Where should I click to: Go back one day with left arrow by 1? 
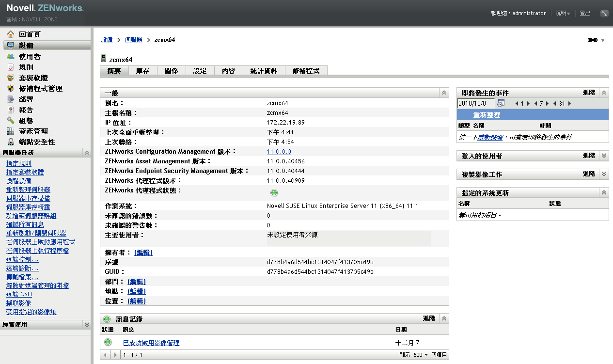click(x=517, y=103)
